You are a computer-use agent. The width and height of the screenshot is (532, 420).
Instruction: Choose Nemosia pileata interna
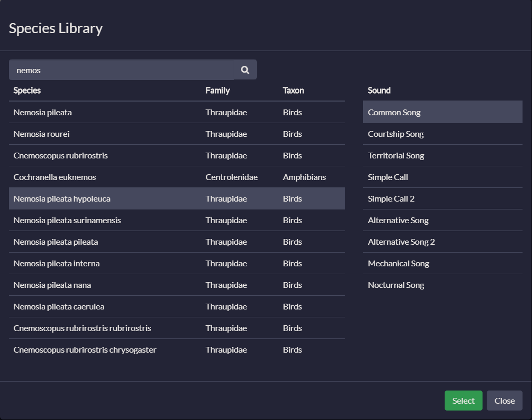point(177,263)
